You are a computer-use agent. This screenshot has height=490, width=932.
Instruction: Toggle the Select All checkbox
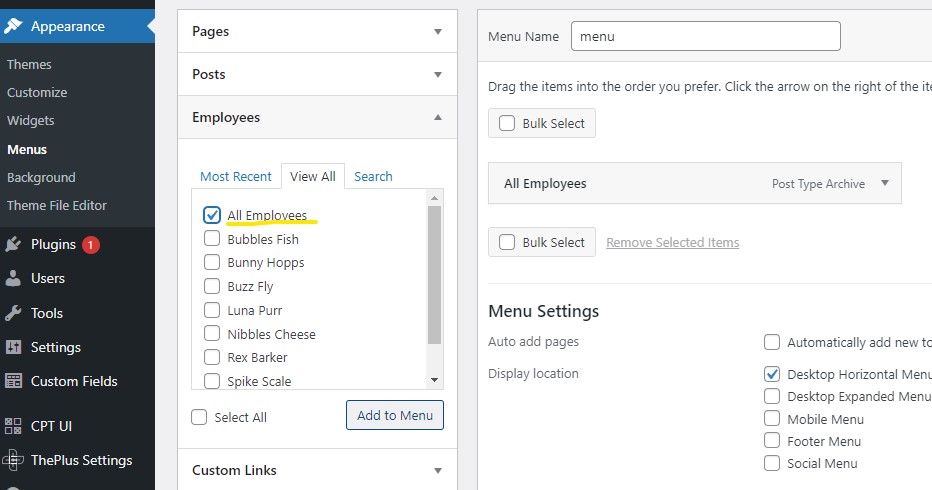coord(199,417)
